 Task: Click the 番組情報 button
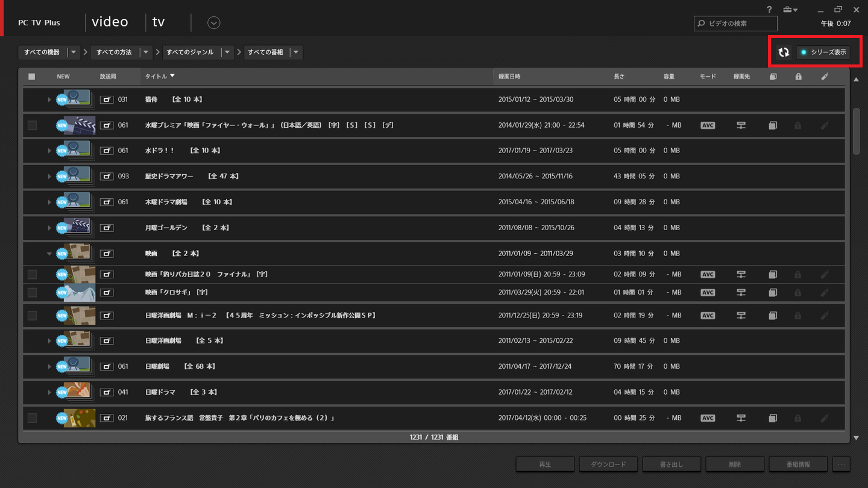tap(797, 464)
